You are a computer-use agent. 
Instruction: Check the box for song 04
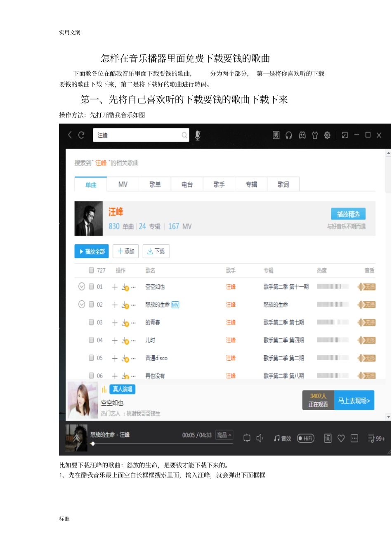click(x=91, y=340)
